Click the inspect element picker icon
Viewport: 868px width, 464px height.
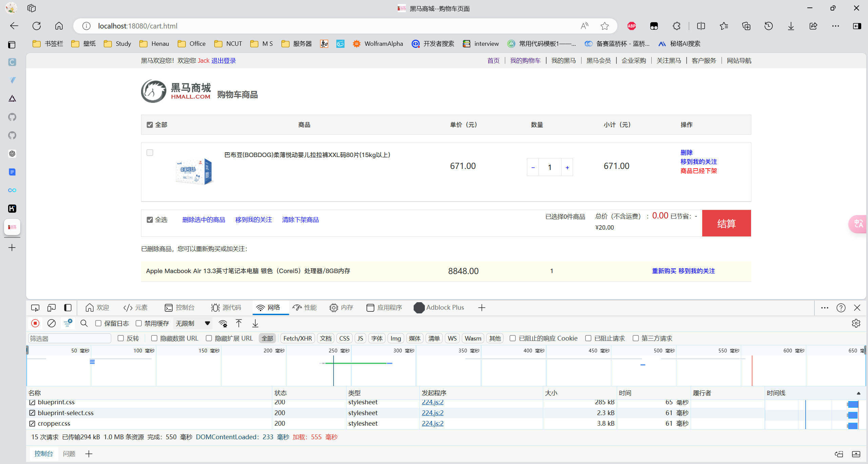click(x=35, y=308)
